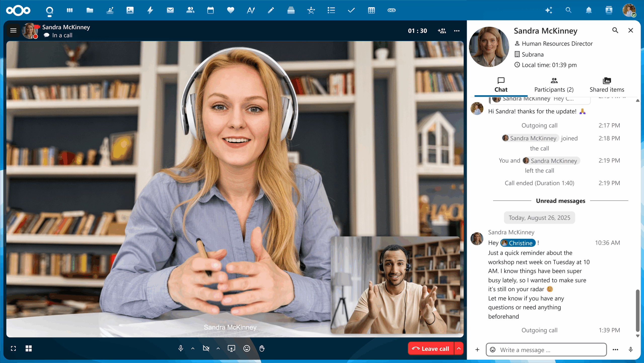Open the Photos app icon

click(130, 10)
